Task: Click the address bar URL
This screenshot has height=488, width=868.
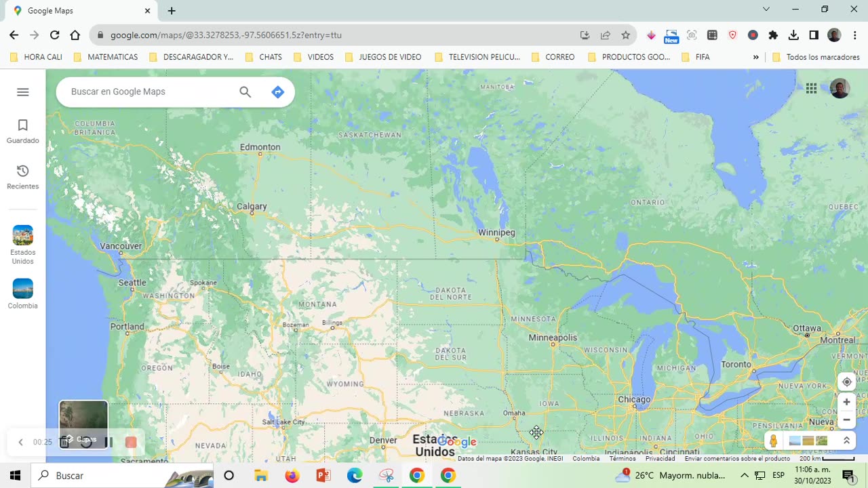Action: point(226,35)
